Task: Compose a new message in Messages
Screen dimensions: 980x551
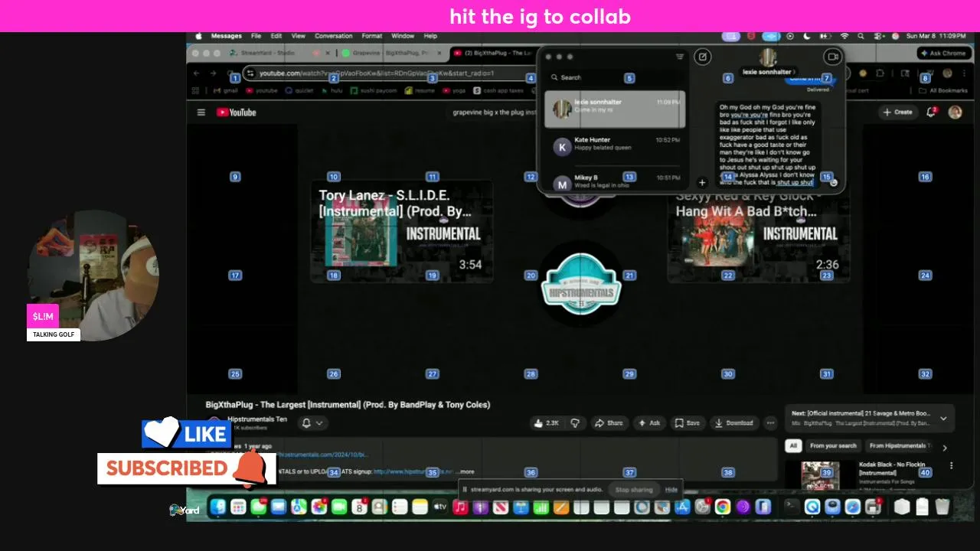Action: [x=702, y=57]
